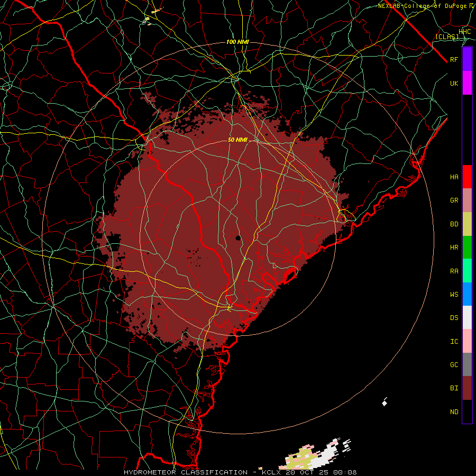Image resolution: width=476 pixels, height=476 pixels.
Task: Click the GC legend label
Action: point(454,364)
